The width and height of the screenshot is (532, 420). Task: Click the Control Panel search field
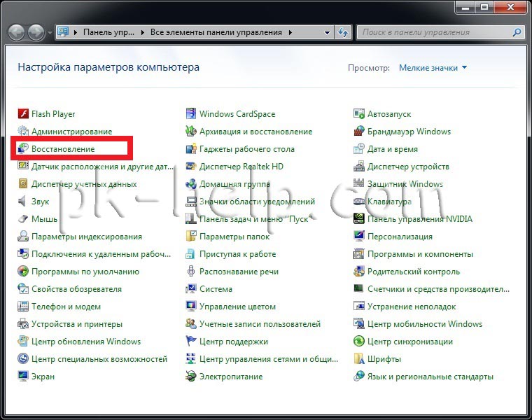434,32
